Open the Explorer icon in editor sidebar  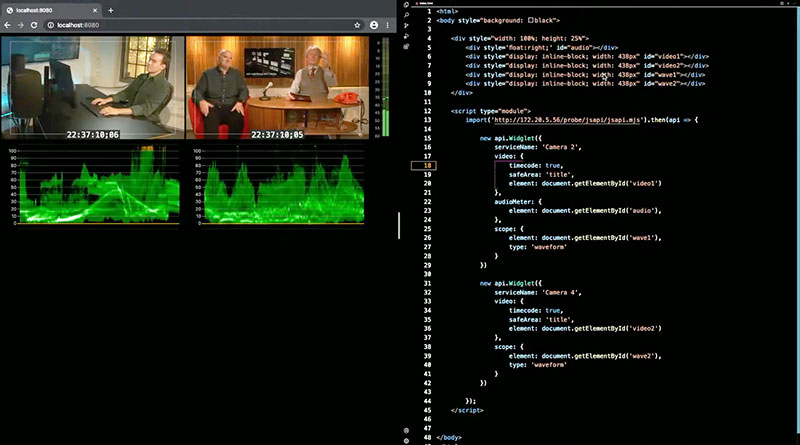pyautogui.click(x=406, y=6)
